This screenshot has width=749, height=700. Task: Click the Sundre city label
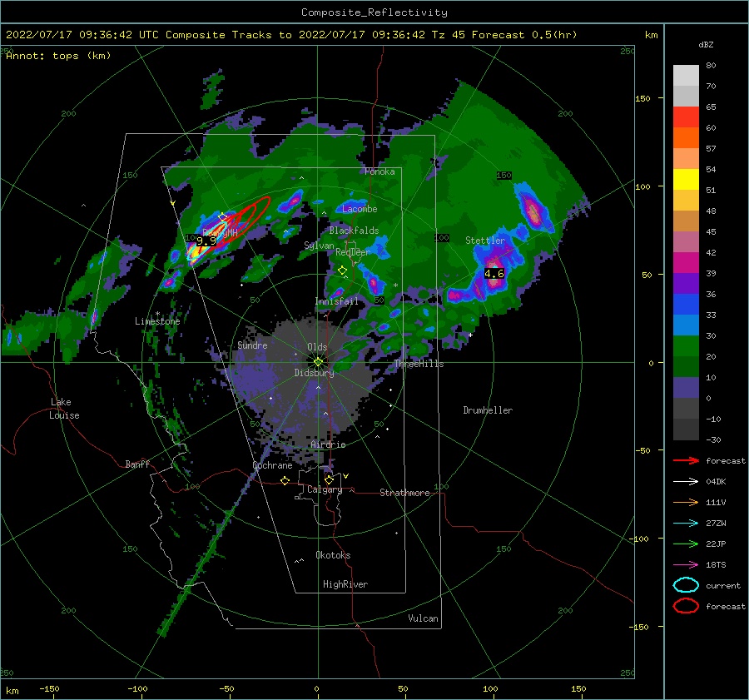point(253,345)
